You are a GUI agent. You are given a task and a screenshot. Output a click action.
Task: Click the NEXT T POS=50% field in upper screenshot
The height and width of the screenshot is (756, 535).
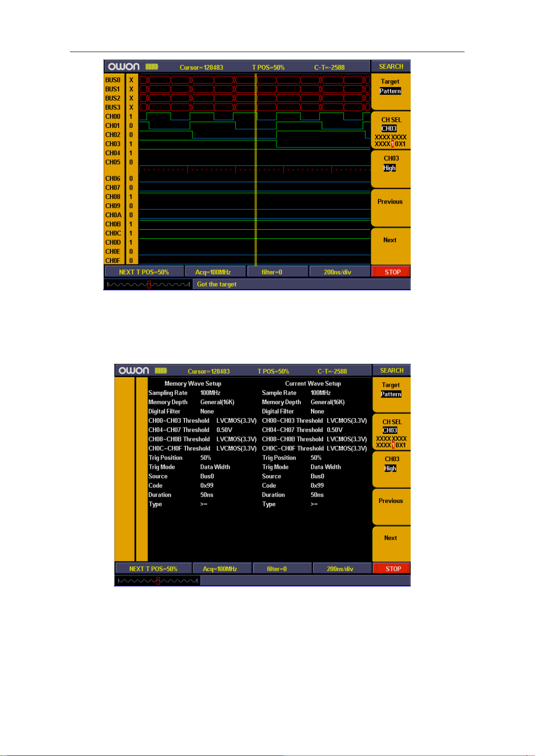tap(144, 272)
